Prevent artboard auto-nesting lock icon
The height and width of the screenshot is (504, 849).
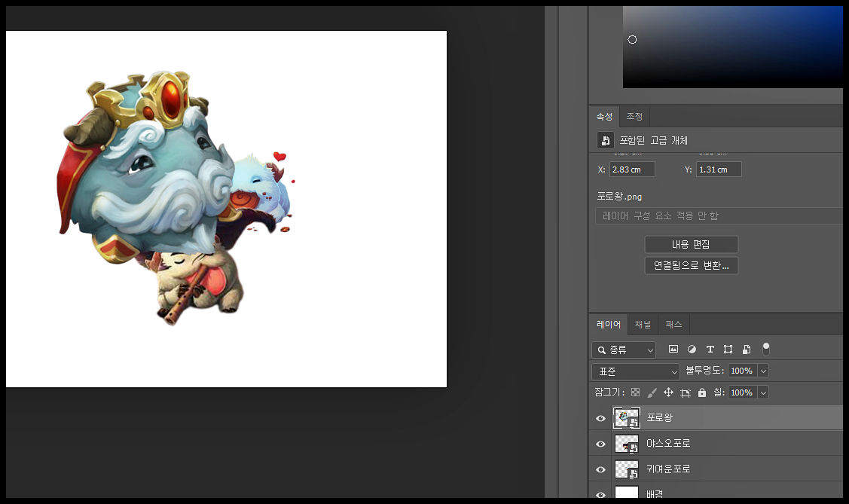tap(686, 393)
